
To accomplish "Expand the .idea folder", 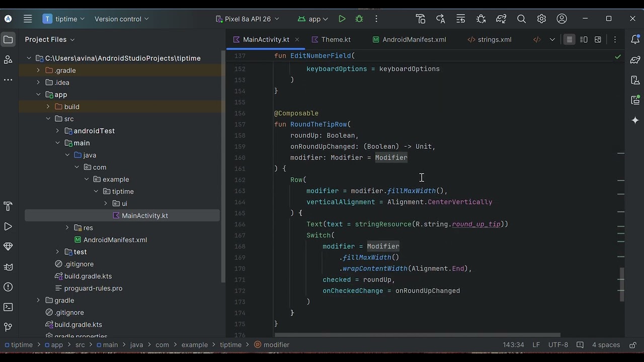I will click(x=38, y=82).
